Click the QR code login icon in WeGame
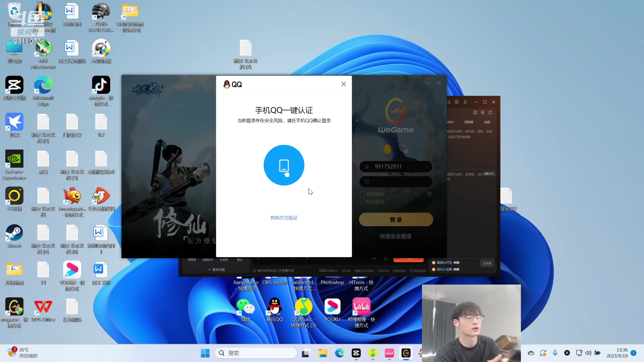The height and width of the screenshot is (362, 644). (429, 194)
